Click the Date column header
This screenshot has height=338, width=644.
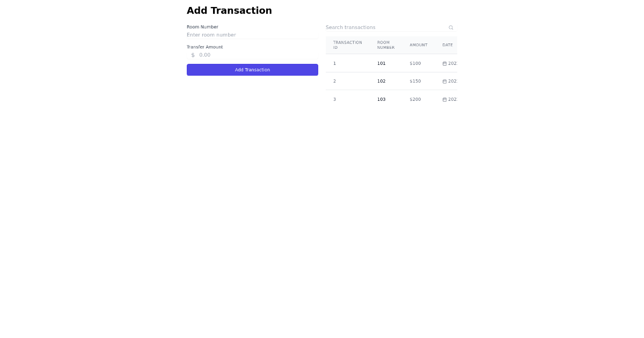tap(448, 45)
